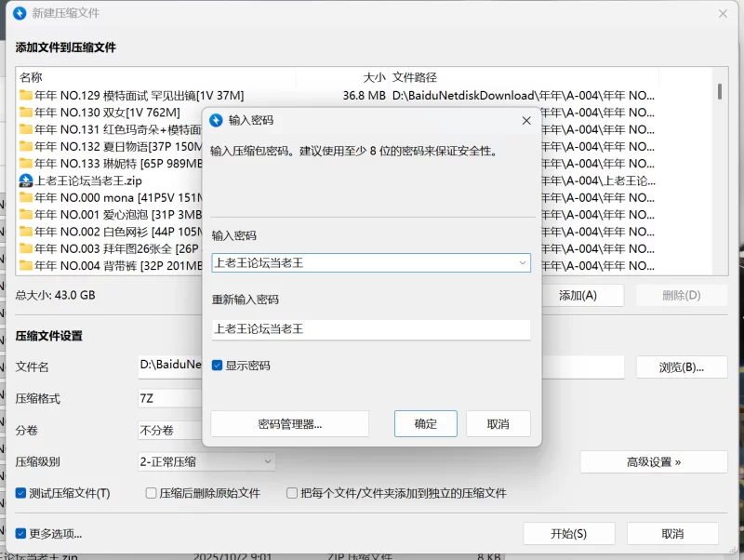744x560 pixels.
Task: Enable 压缩后删除原始文件 checkbox
Action: [151, 493]
